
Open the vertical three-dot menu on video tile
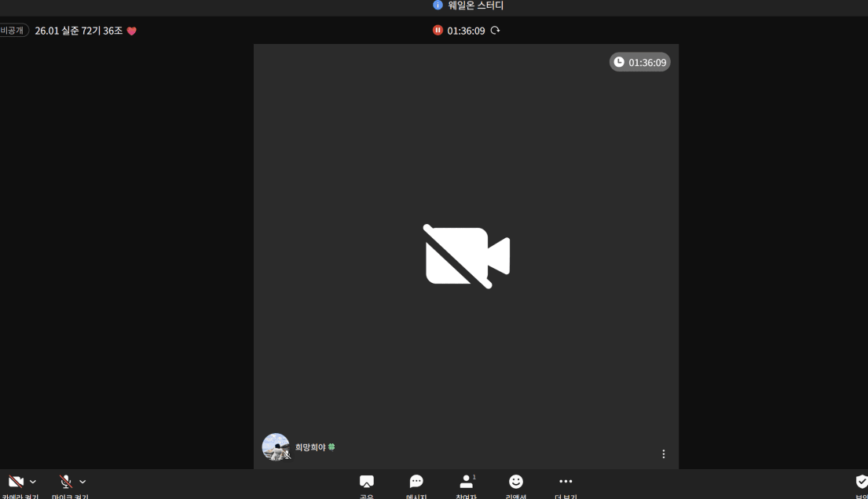[664, 454]
